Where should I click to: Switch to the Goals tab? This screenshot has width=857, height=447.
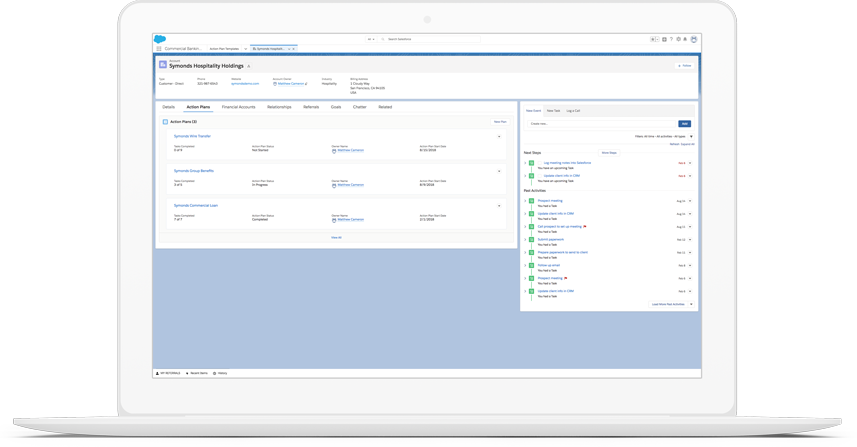click(336, 107)
